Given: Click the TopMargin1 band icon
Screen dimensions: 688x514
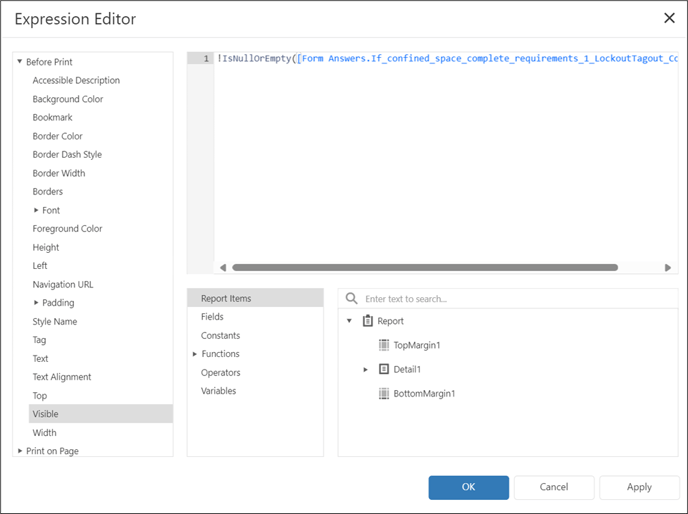Looking at the screenshot, I should tap(384, 345).
